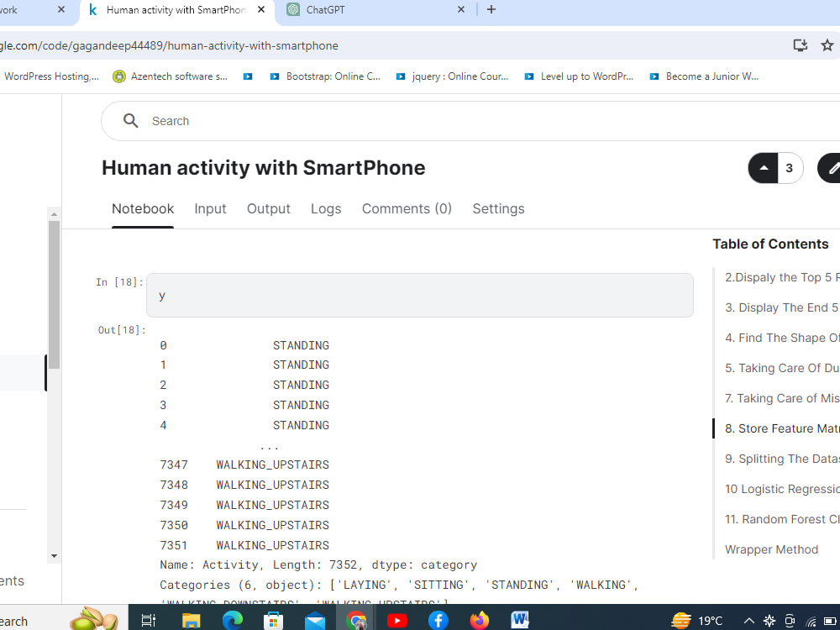Show hidden system tray icons
This screenshot has height=630, width=840.
pyautogui.click(x=749, y=621)
